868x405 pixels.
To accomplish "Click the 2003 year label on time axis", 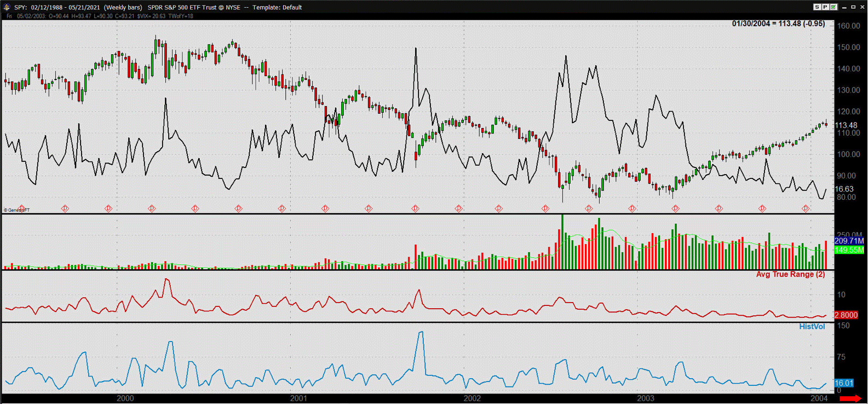I will coord(646,398).
